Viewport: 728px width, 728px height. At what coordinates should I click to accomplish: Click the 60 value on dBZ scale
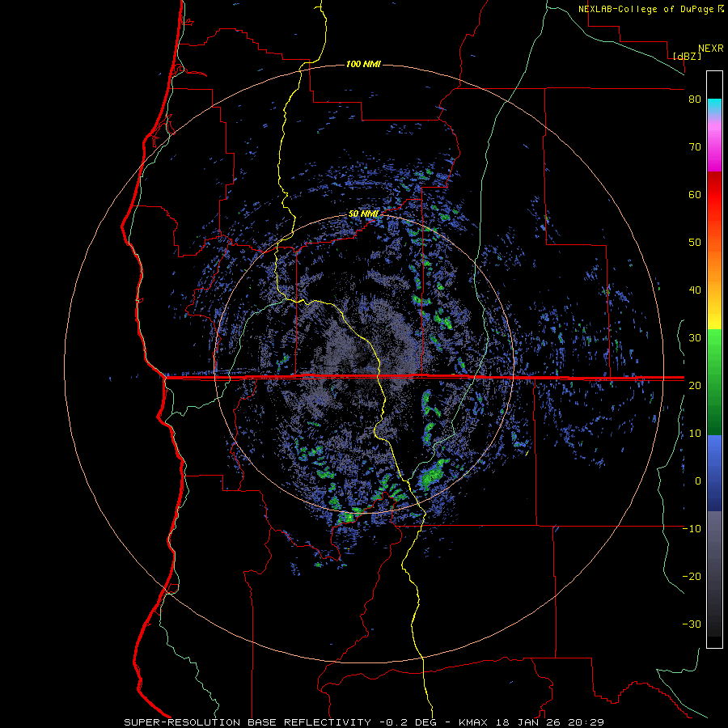pyautogui.click(x=695, y=195)
